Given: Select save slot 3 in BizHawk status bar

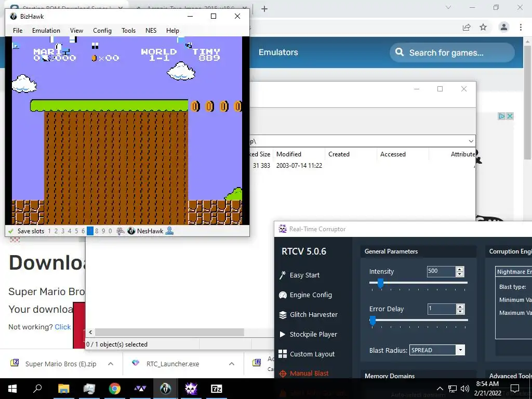Looking at the screenshot, I should [63, 231].
